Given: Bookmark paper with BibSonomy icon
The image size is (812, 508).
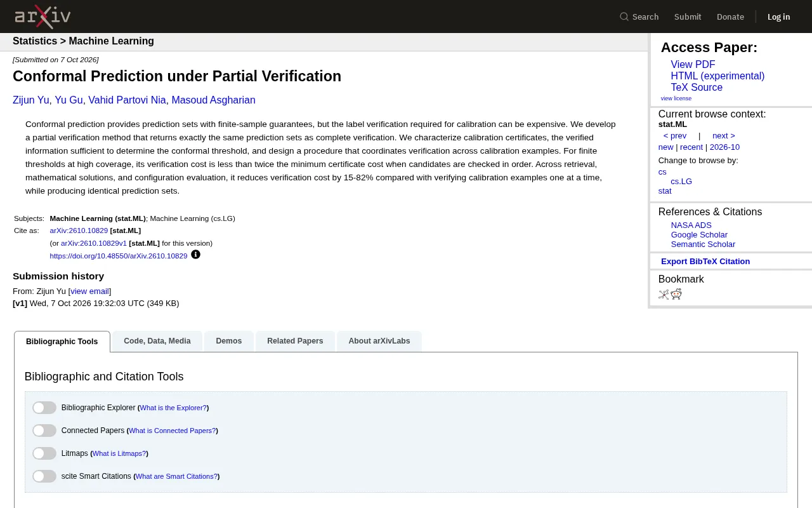Looking at the screenshot, I should tap(664, 294).
